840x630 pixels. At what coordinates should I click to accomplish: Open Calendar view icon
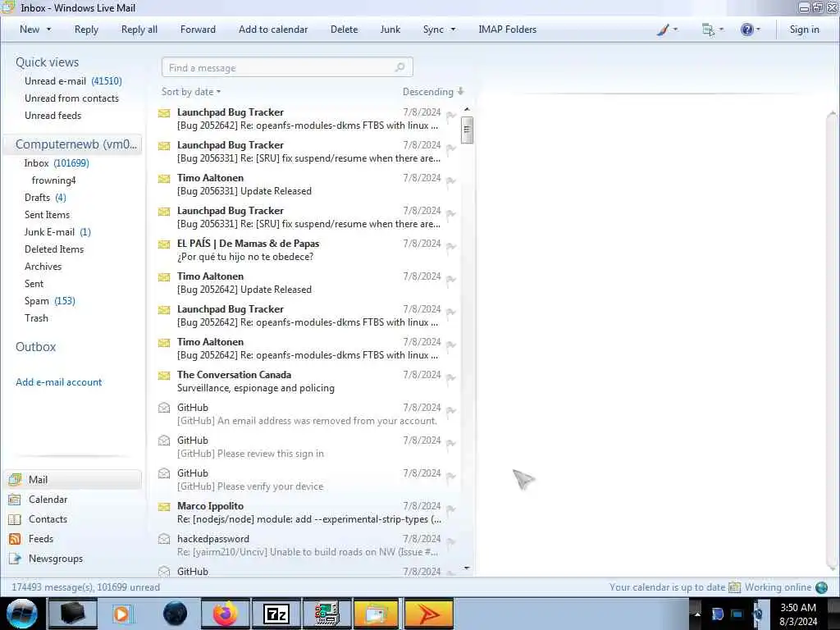click(x=15, y=500)
